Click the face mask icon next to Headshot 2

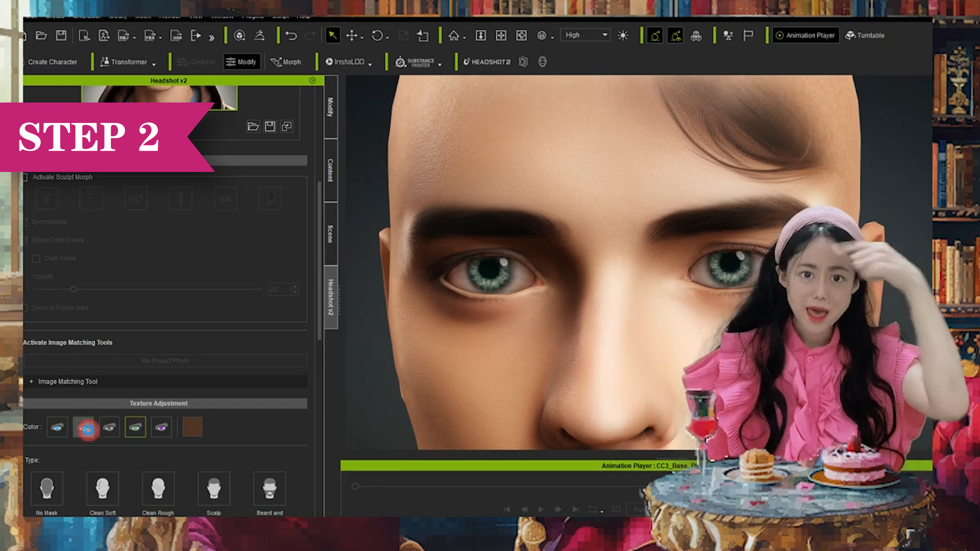tap(543, 62)
